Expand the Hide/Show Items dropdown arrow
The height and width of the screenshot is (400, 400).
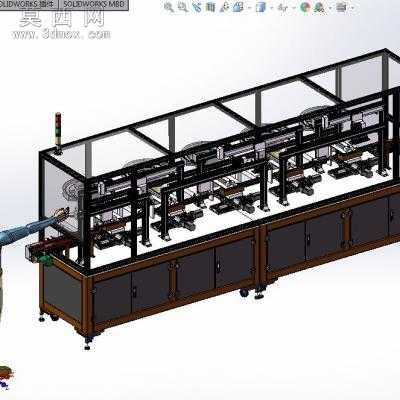pyautogui.click(x=294, y=8)
